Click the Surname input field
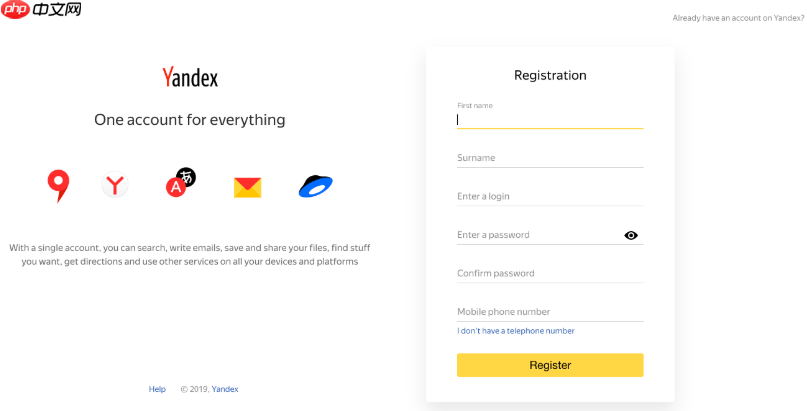The height and width of the screenshot is (411, 807). (549, 158)
